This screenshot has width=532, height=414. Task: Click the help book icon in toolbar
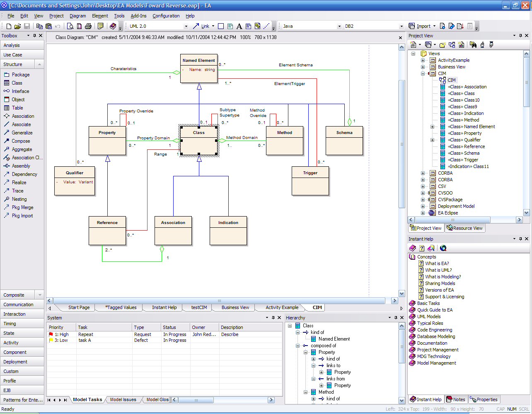(113, 26)
